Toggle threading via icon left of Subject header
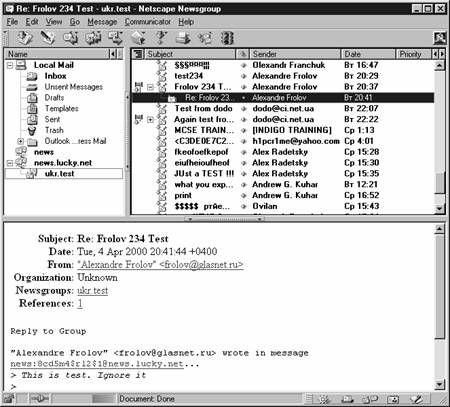The height and width of the screenshot is (407, 450). coord(138,54)
